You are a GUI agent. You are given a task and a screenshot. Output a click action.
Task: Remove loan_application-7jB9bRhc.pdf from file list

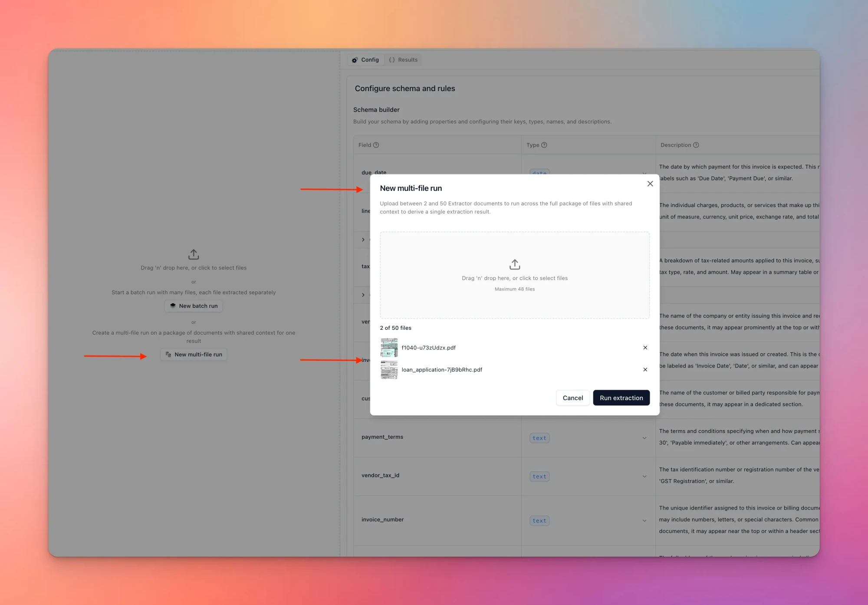pos(645,370)
